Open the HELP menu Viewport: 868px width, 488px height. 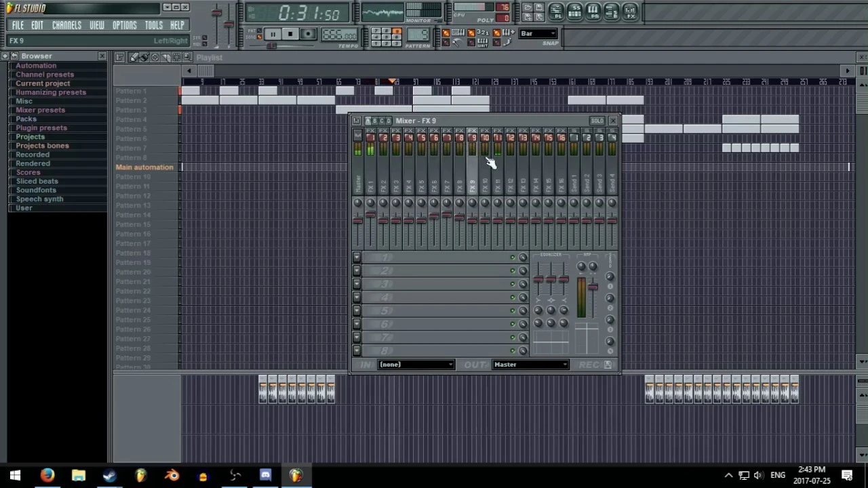[177, 25]
